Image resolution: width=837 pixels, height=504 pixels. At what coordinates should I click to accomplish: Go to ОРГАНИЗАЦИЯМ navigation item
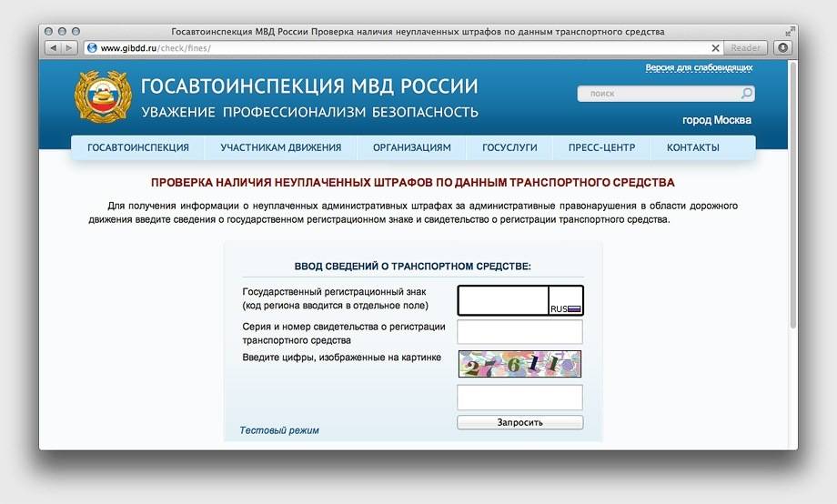pyautogui.click(x=411, y=147)
